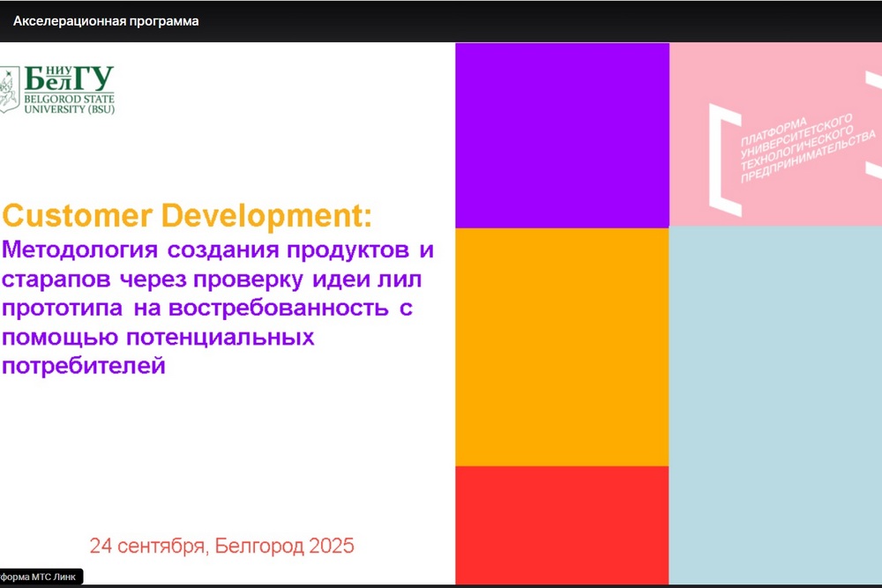The height and width of the screenshot is (588, 882).
Task: Click the word 'Методология' in the subtitle
Action: [81, 250]
